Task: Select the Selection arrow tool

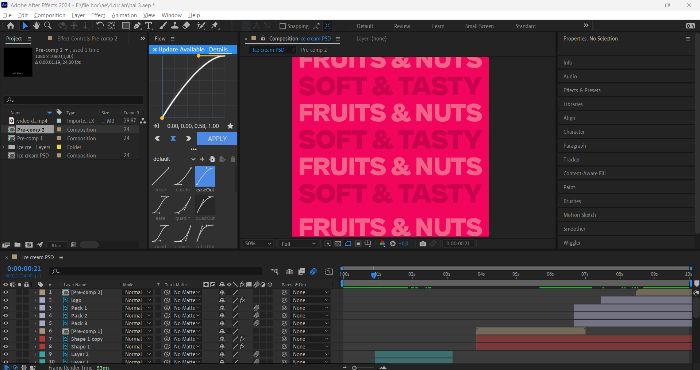Action: click(25, 26)
